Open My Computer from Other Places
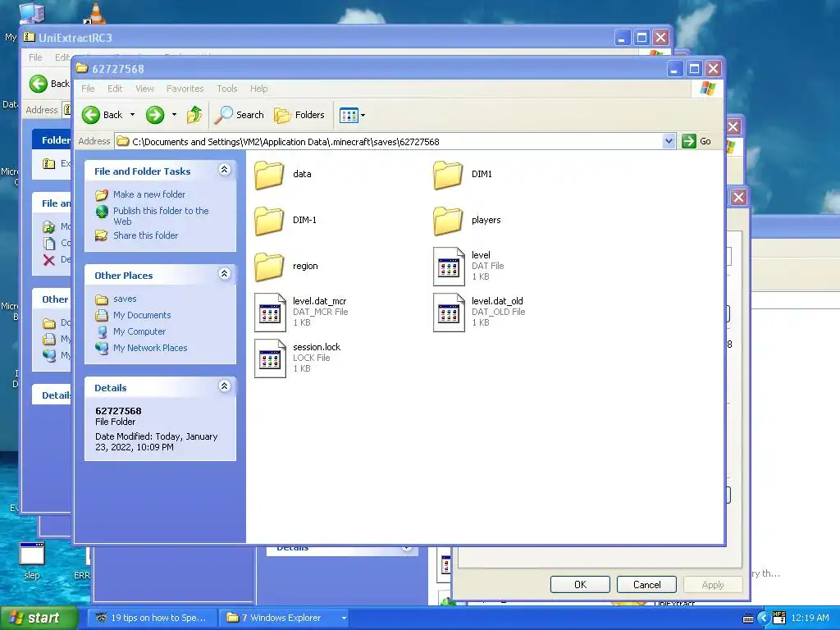Screen dimensions: 840x630 point(139,331)
